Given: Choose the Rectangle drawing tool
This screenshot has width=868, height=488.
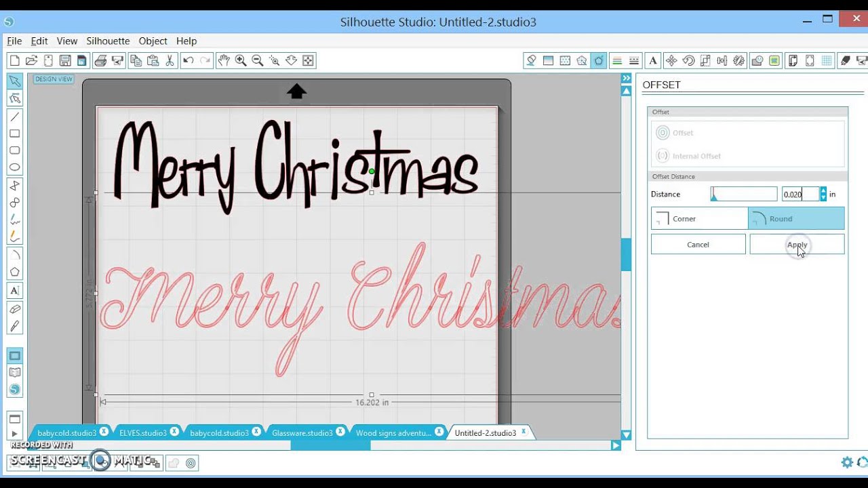Looking at the screenshot, I should click(14, 134).
